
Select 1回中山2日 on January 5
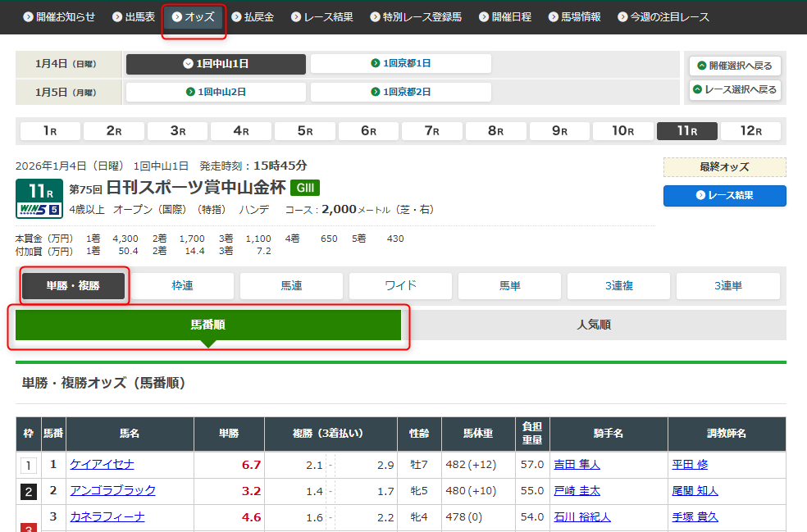point(216,92)
